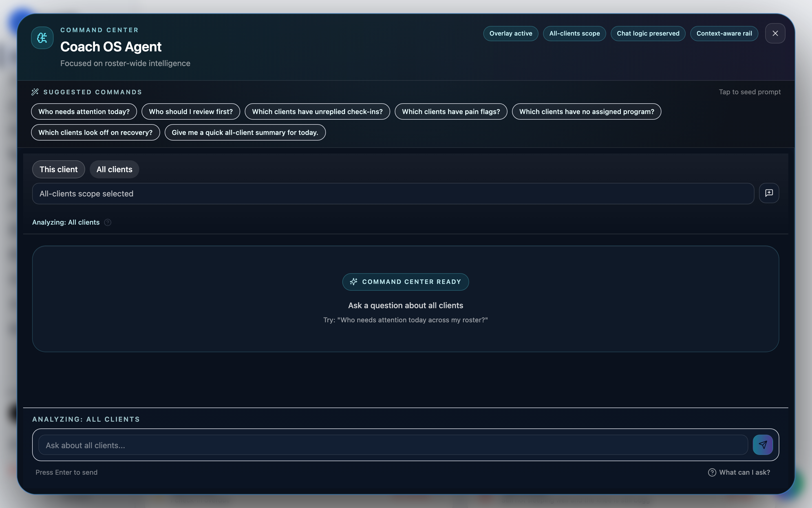Viewport: 812px width, 508px height.
Task: Click the Tap to seed prompt text
Action: pyautogui.click(x=750, y=92)
